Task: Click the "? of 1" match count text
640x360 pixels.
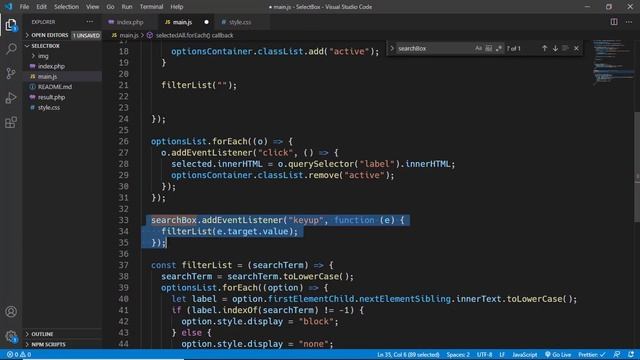Action: [x=513, y=48]
